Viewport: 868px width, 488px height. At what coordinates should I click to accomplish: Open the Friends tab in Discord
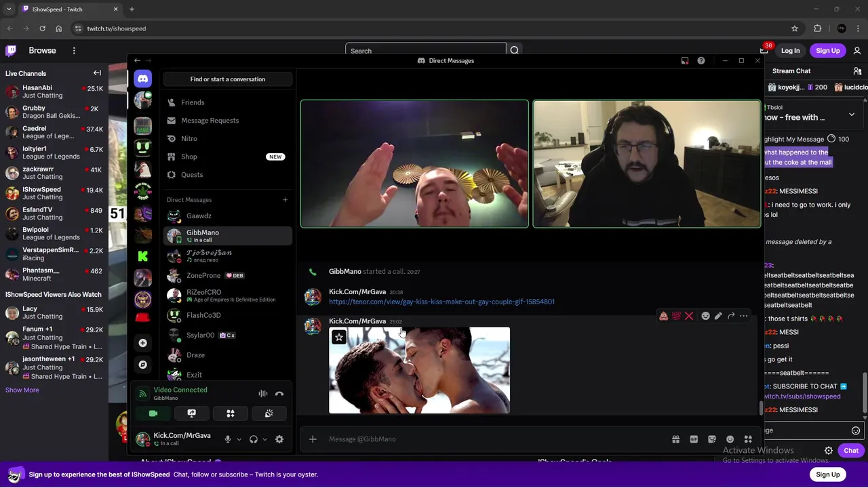pos(228,102)
